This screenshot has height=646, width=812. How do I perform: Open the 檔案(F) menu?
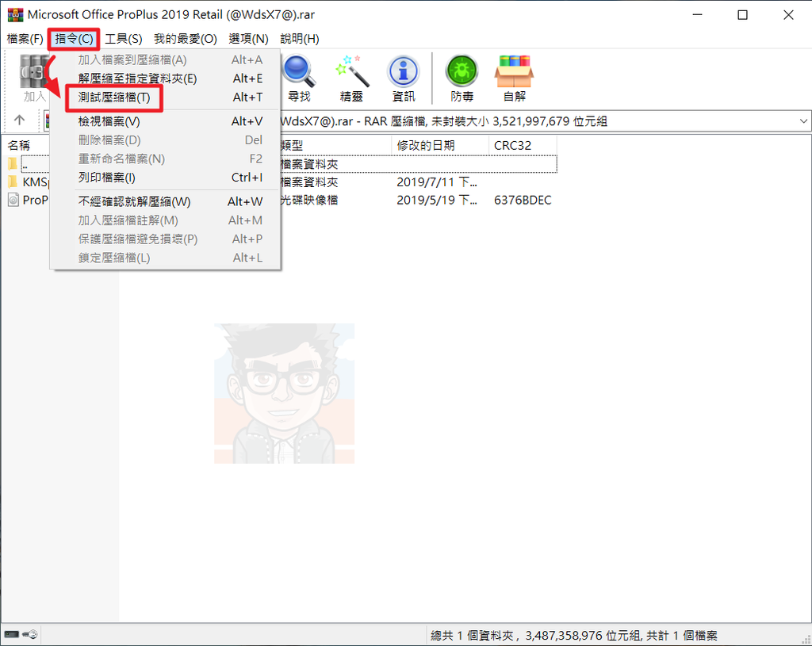(25, 39)
